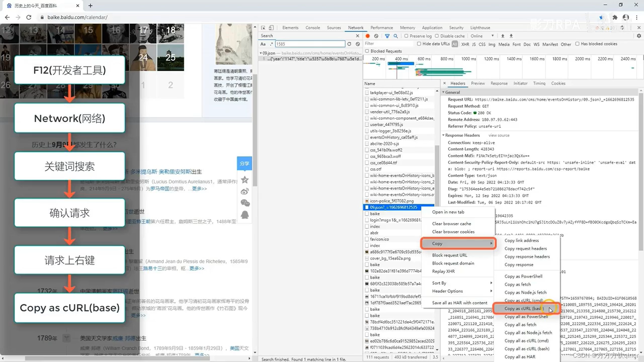Image resolution: width=644 pixels, height=362 pixels.
Task: Click the address bar baike.baidu.com/calendar/
Action: 77,17
